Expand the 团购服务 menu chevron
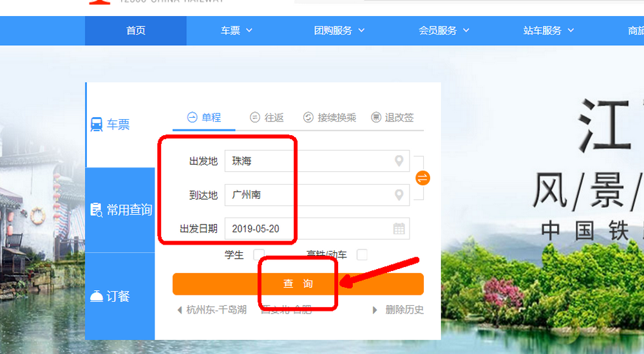The height and width of the screenshot is (354, 644). (361, 30)
